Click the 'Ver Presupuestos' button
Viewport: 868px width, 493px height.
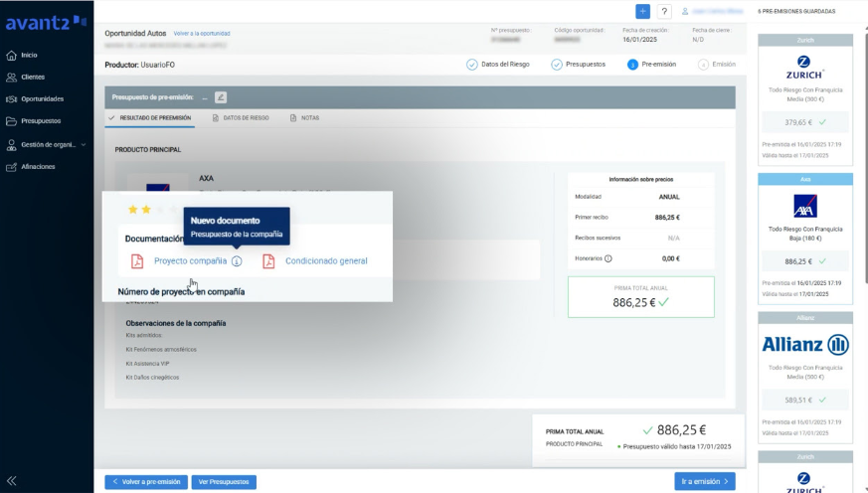tap(224, 482)
